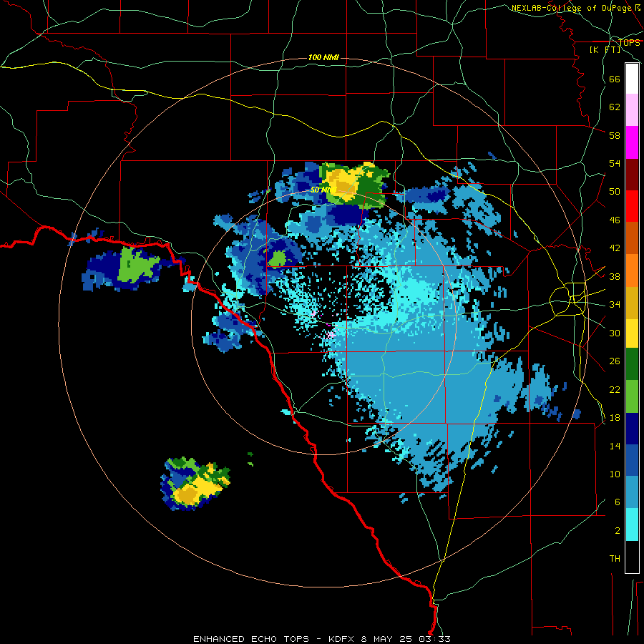Click the bright yellow legend swatch
The width and height of the screenshot is (644, 644).
pos(632,333)
